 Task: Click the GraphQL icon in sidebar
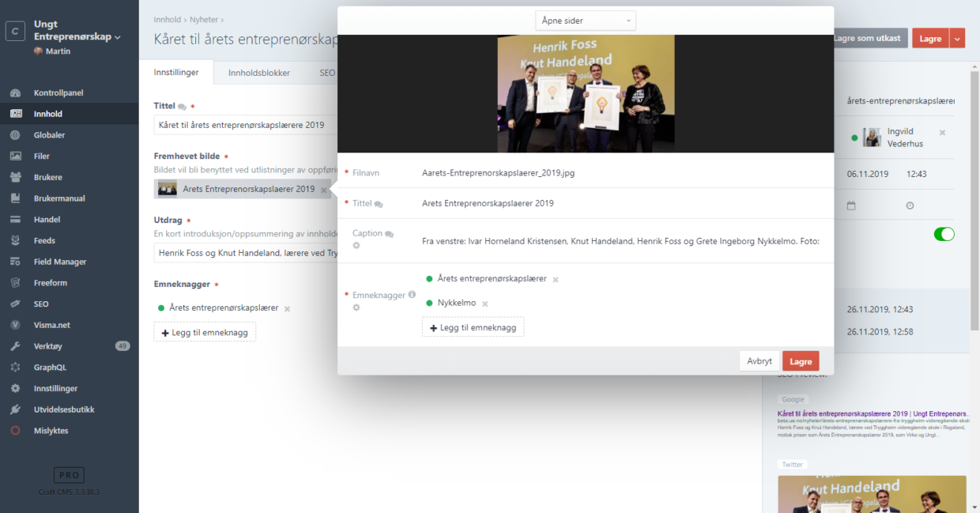pos(15,368)
